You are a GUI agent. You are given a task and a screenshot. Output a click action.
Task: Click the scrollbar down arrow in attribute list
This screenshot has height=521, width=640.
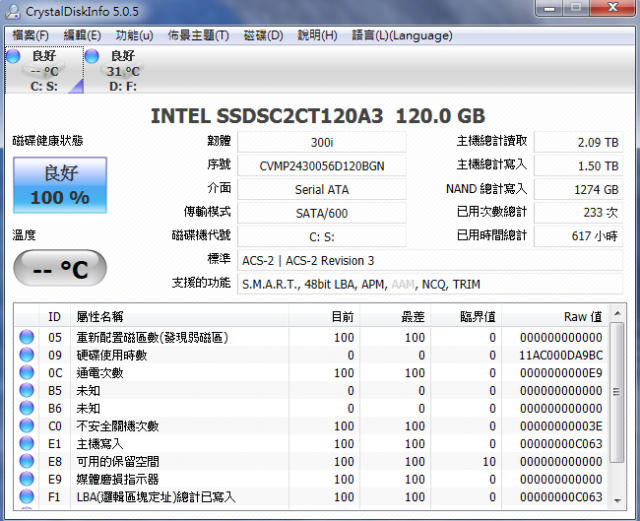click(617, 501)
